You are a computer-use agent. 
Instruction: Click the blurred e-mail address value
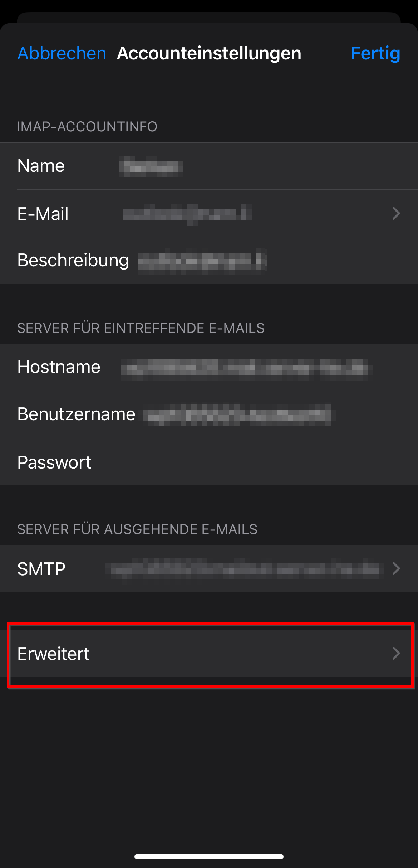(187, 214)
